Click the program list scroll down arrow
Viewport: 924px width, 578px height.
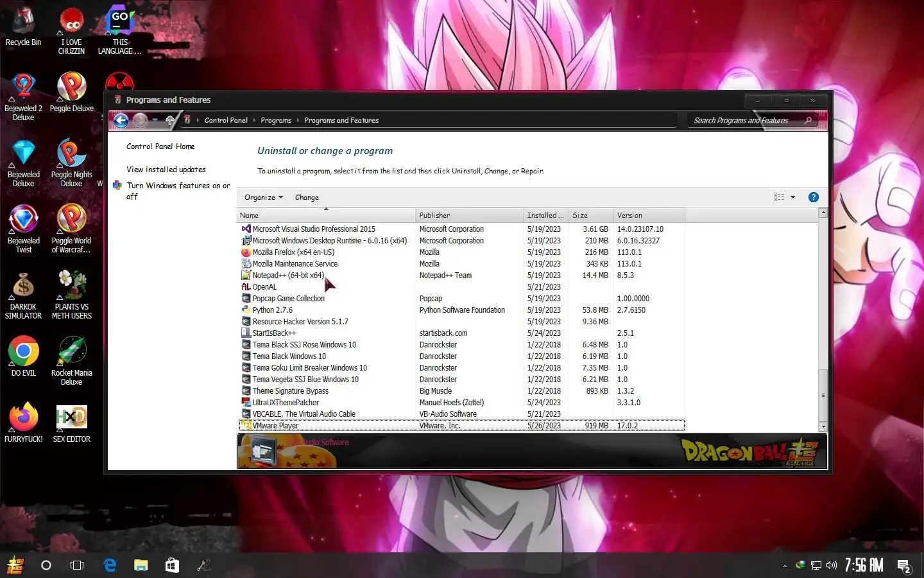pos(823,426)
